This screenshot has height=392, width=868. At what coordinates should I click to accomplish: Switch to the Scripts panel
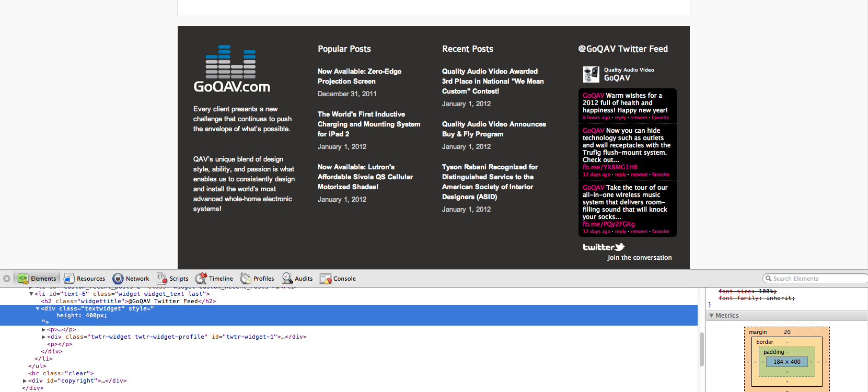coord(173,279)
